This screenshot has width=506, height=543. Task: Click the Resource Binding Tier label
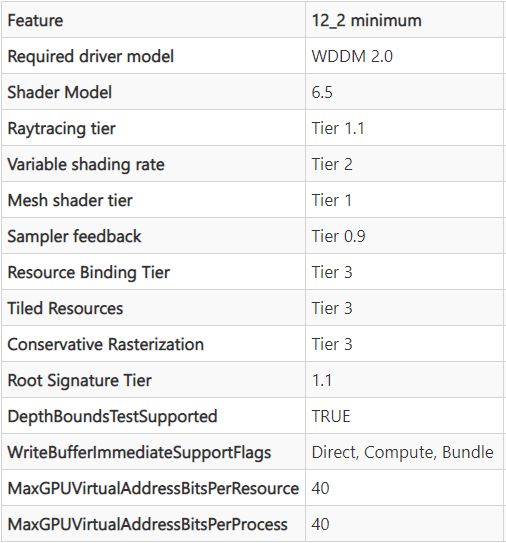pyautogui.click(x=89, y=273)
